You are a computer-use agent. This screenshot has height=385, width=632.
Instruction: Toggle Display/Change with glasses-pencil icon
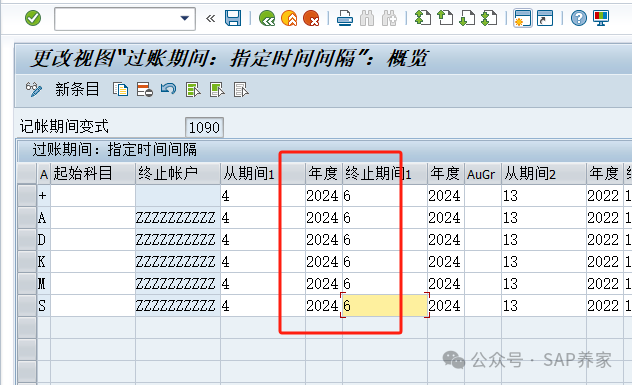point(34,89)
